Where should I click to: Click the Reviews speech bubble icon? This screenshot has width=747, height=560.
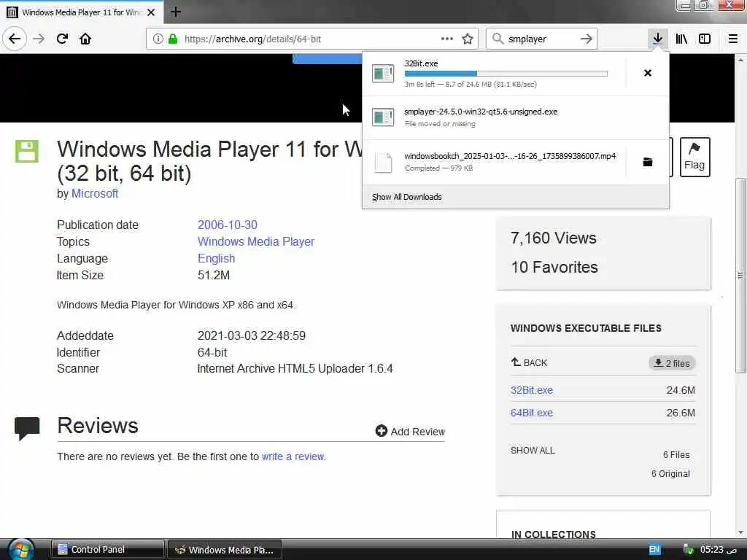click(27, 427)
